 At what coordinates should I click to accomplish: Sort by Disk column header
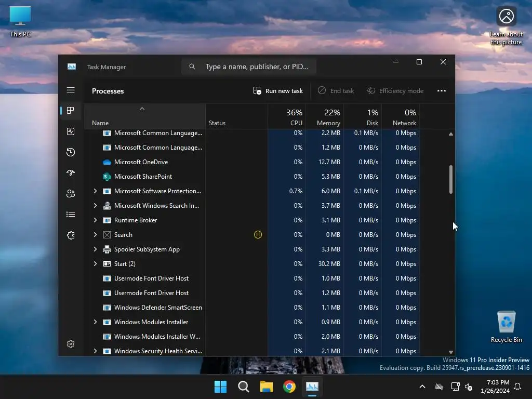pos(363,116)
